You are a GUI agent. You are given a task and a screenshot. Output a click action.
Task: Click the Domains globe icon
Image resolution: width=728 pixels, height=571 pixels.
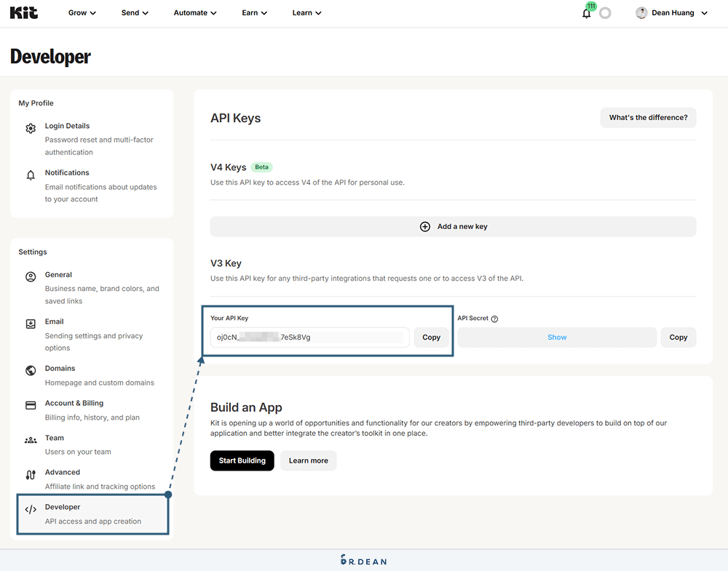tap(31, 370)
